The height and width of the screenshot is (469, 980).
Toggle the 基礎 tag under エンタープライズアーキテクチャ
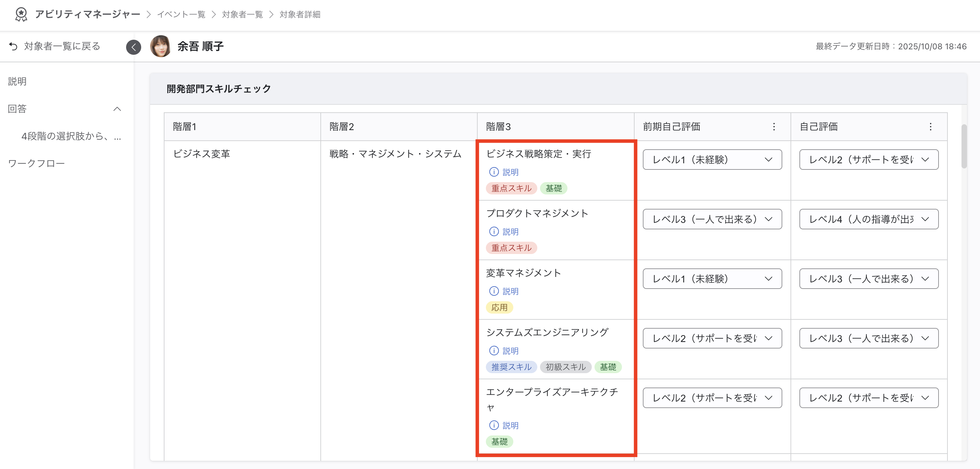[500, 442]
